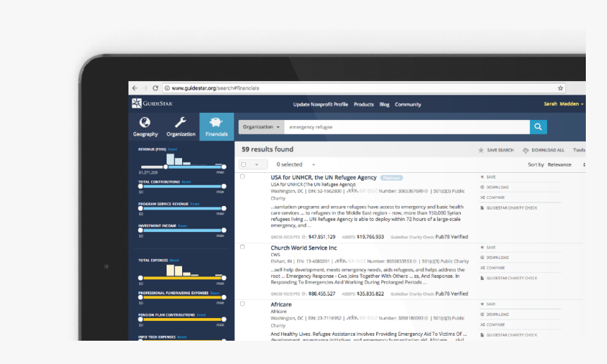Click the Revenue slider minimum handle
The width and height of the screenshot is (607, 364).
click(x=166, y=166)
